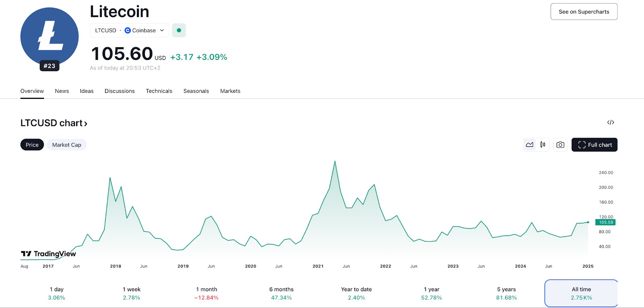The image size is (644, 308).
Task: Open the Full chart button
Action: click(x=594, y=145)
